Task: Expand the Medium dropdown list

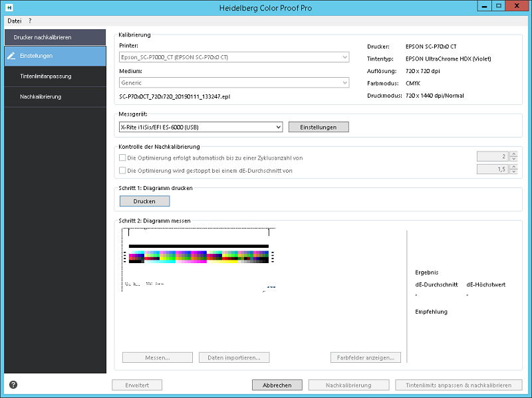Action: (x=234, y=82)
